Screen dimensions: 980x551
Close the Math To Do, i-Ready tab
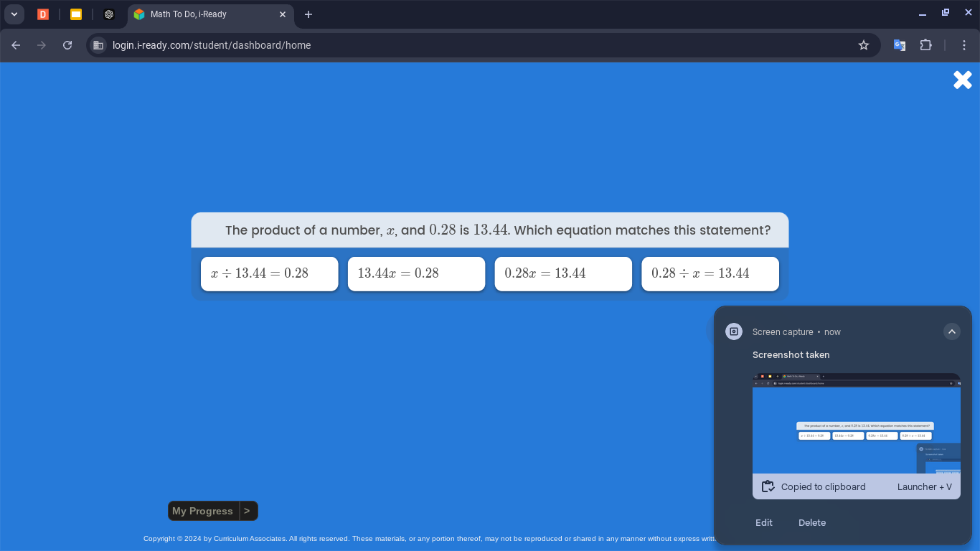tap(283, 14)
